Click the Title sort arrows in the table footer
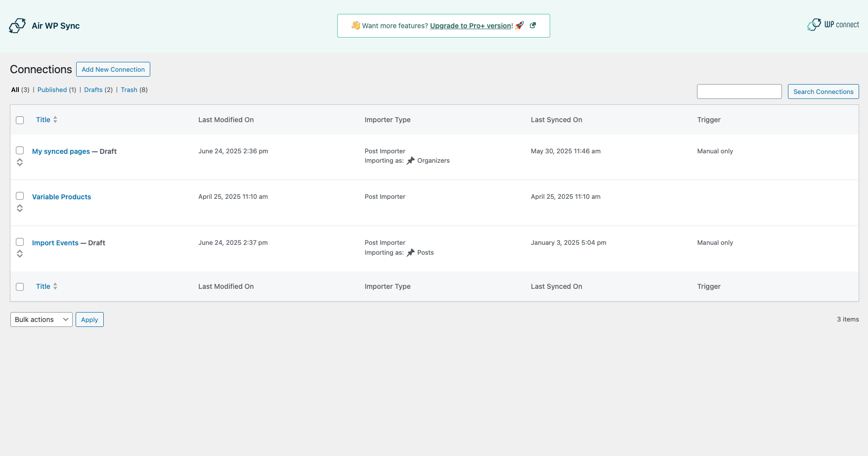The width and height of the screenshot is (868, 456). pyautogui.click(x=55, y=286)
